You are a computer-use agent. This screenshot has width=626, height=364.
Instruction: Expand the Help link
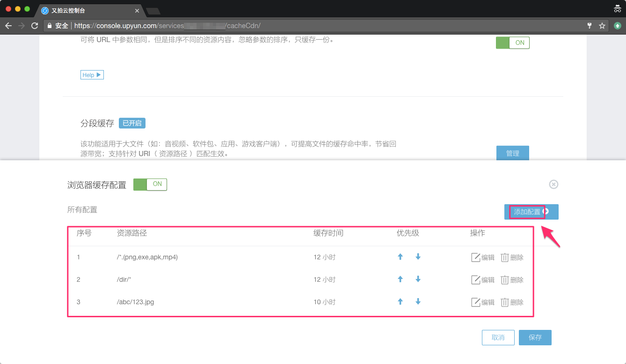coord(92,75)
